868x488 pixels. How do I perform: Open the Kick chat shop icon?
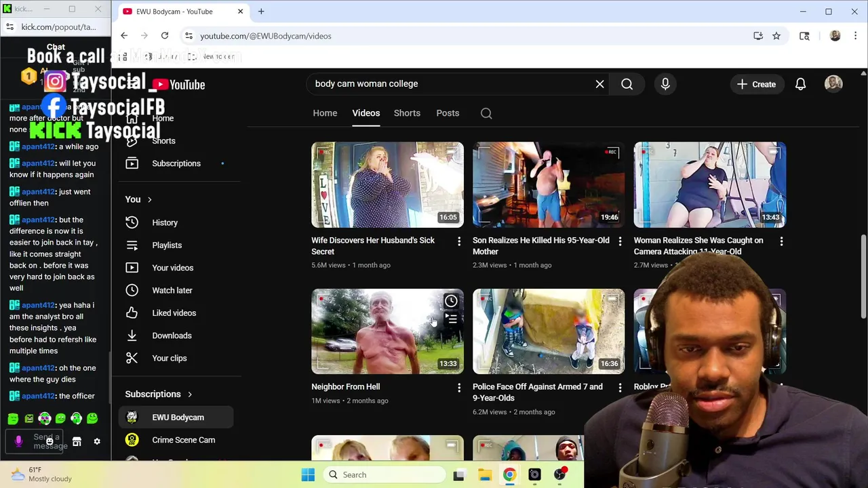[x=77, y=441]
